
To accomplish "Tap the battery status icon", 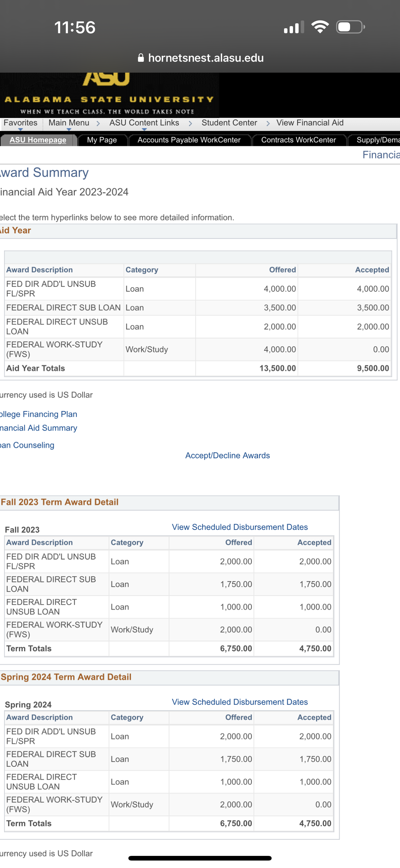I will (350, 27).
